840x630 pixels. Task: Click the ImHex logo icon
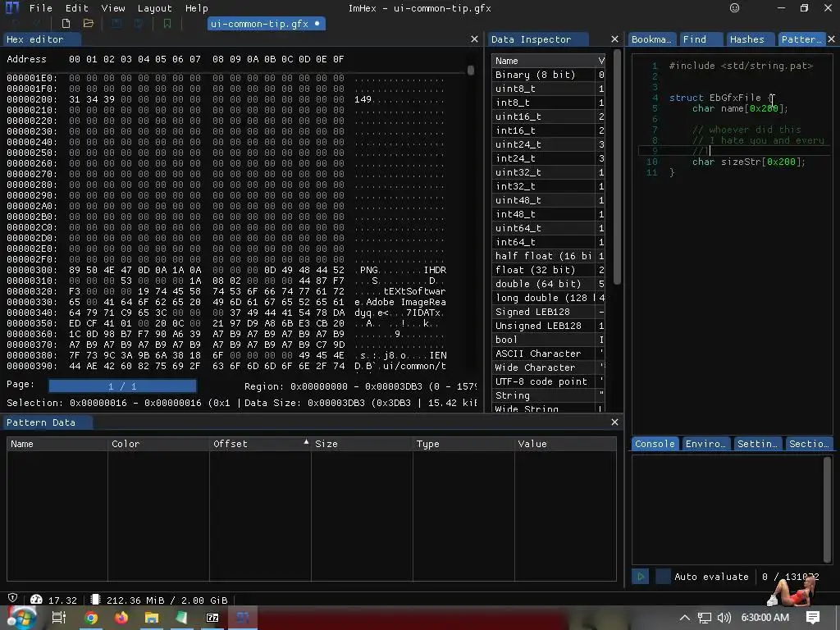(x=11, y=7)
